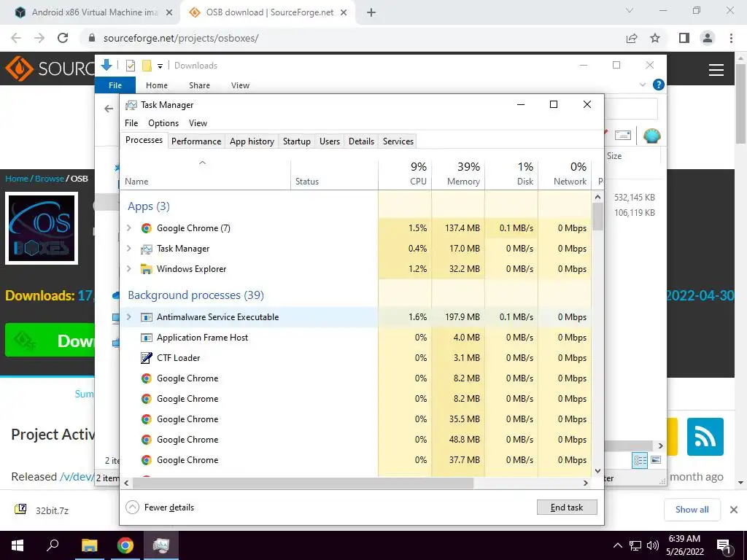The height and width of the screenshot is (560, 747).
Task: Collapse view with Fewer details chevron
Action: [x=133, y=507]
